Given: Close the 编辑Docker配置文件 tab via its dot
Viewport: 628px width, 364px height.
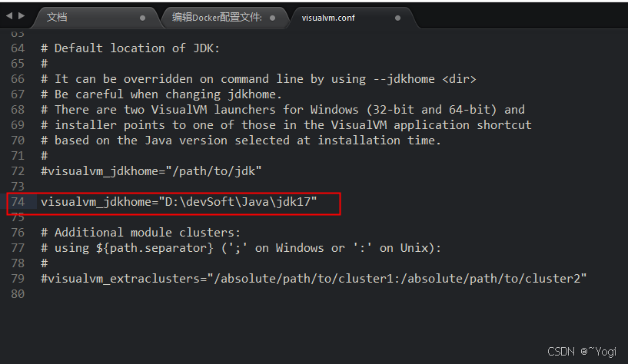Looking at the screenshot, I should pos(273,18).
